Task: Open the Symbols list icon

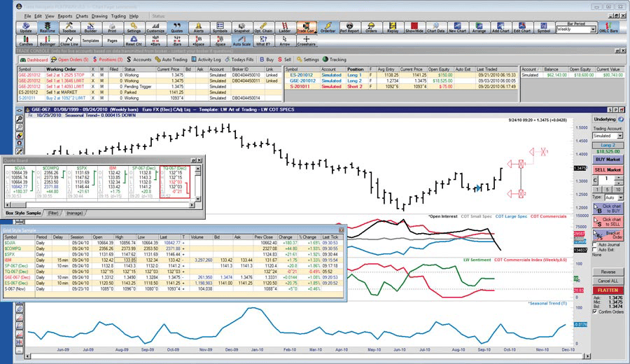Action: point(220,27)
